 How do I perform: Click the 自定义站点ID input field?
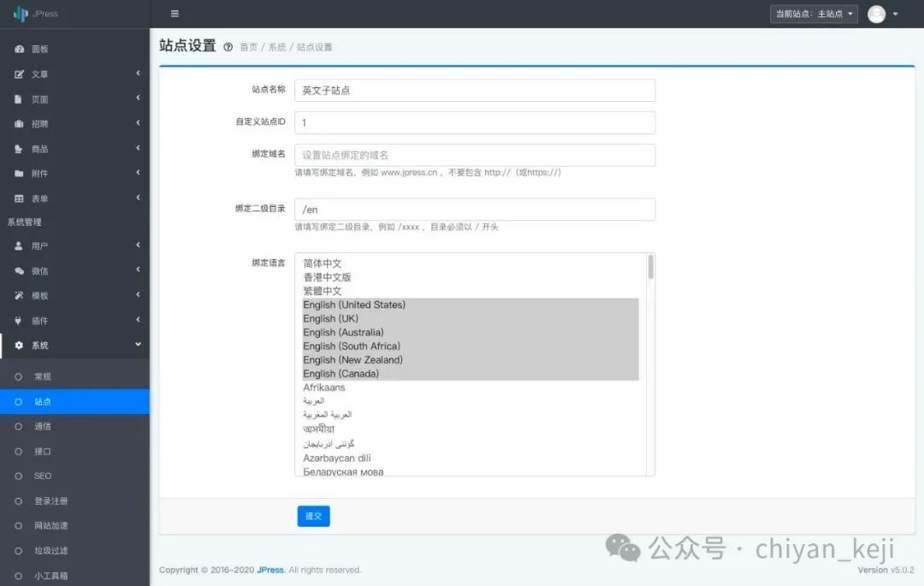point(475,123)
